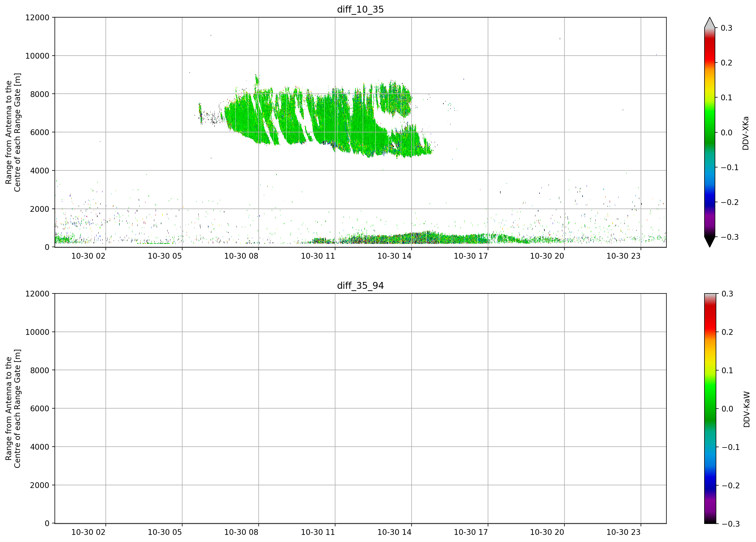Click '10-30 05' x-tick under diff_35_94 plot
Screen dimensions: 756x542
165,532
